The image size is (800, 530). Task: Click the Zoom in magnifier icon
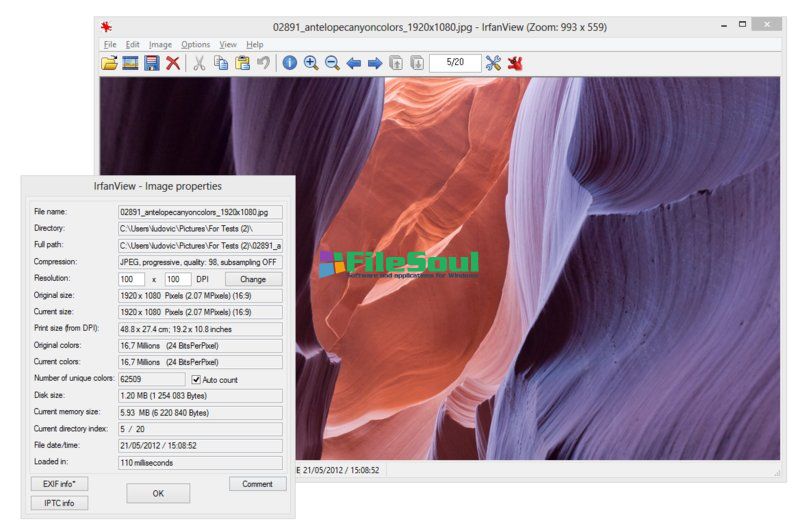coord(311,63)
